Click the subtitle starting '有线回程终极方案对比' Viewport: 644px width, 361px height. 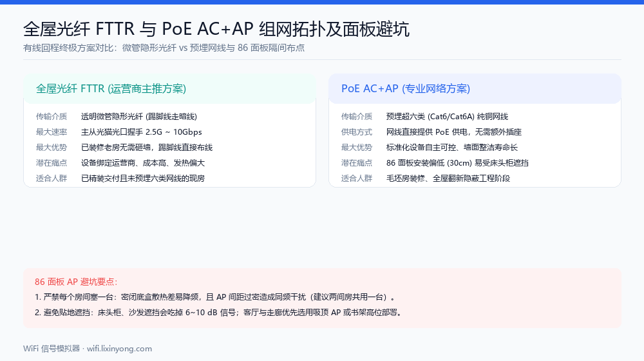pyautogui.click(x=164, y=48)
